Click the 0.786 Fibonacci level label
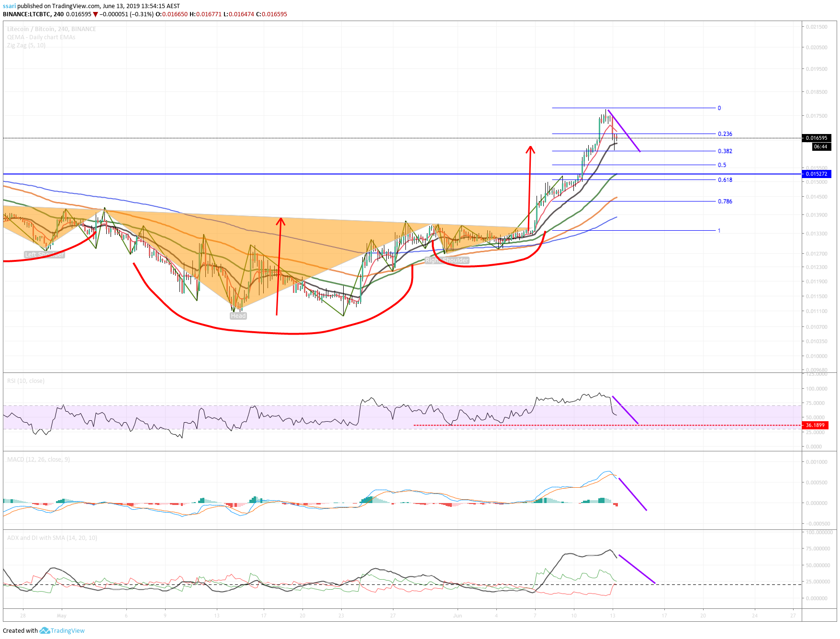This screenshot has height=639, width=840. pyautogui.click(x=725, y=202)
